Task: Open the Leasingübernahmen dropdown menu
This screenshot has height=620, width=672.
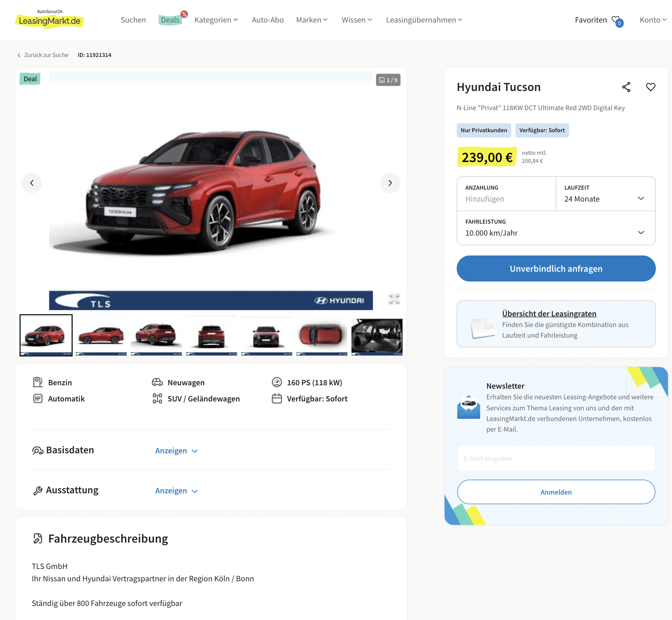Action: [x=424, y=20]
